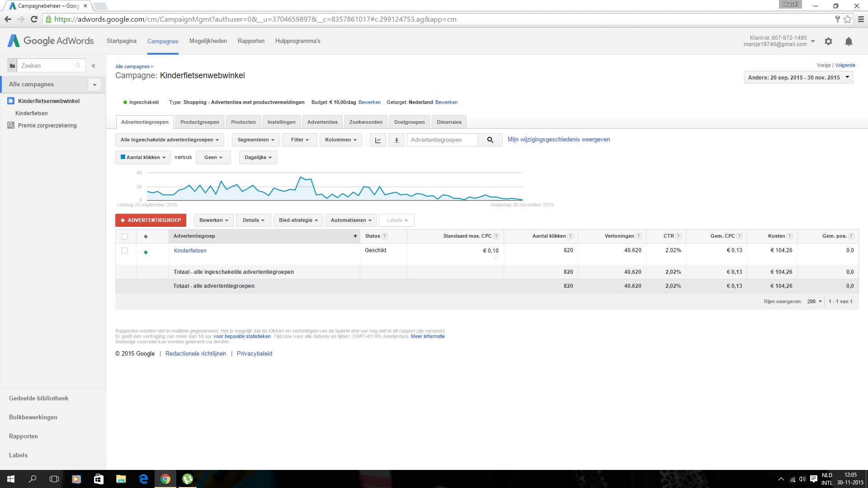This screenshot has height=488, width=868.
Task: Open Filter dropdown
Action: pos(300,140)
